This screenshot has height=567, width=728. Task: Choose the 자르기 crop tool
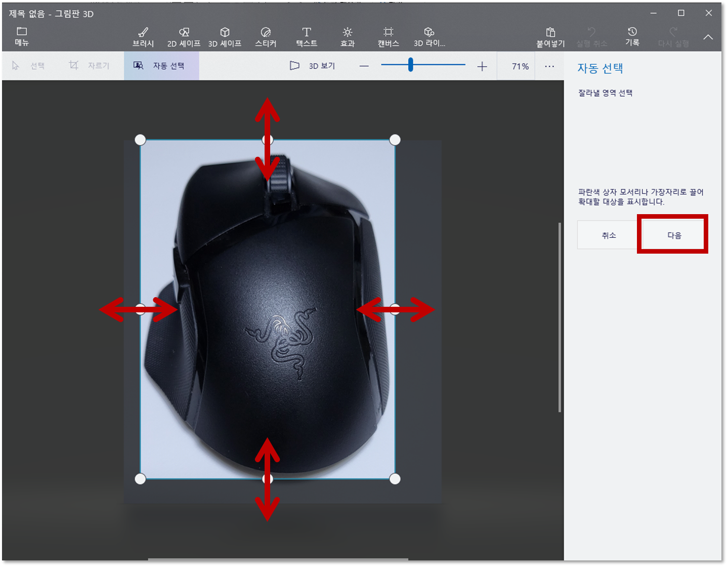89,66
